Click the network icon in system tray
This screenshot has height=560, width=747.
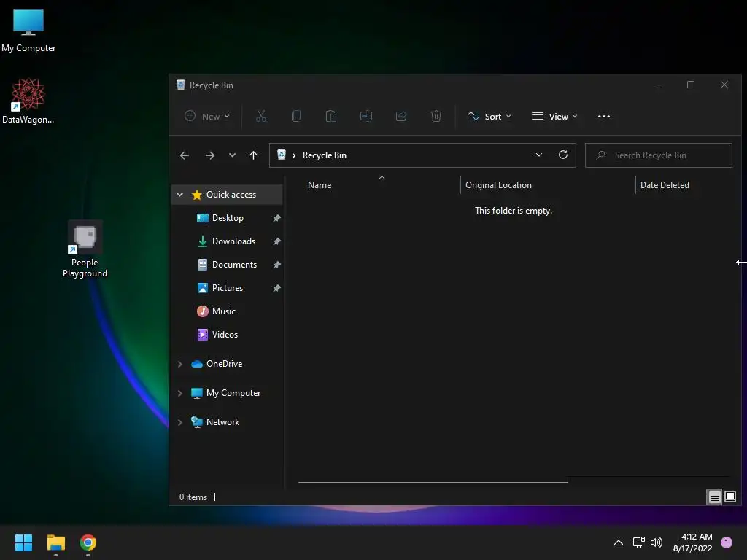[639, 542]
